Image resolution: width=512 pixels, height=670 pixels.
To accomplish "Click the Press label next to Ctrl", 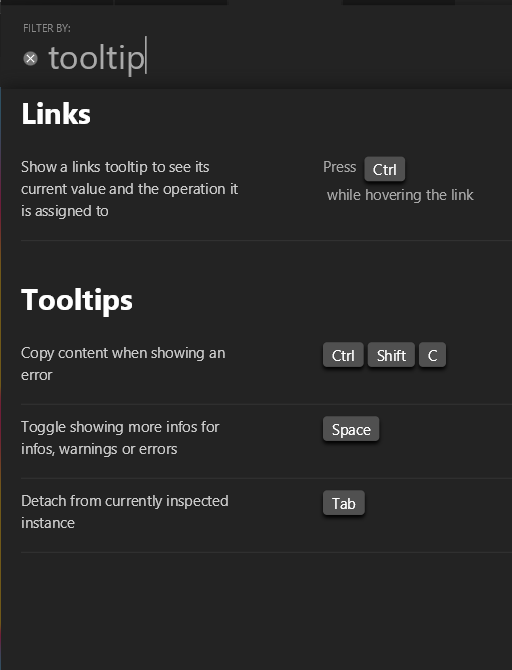I will pos(339,167).
